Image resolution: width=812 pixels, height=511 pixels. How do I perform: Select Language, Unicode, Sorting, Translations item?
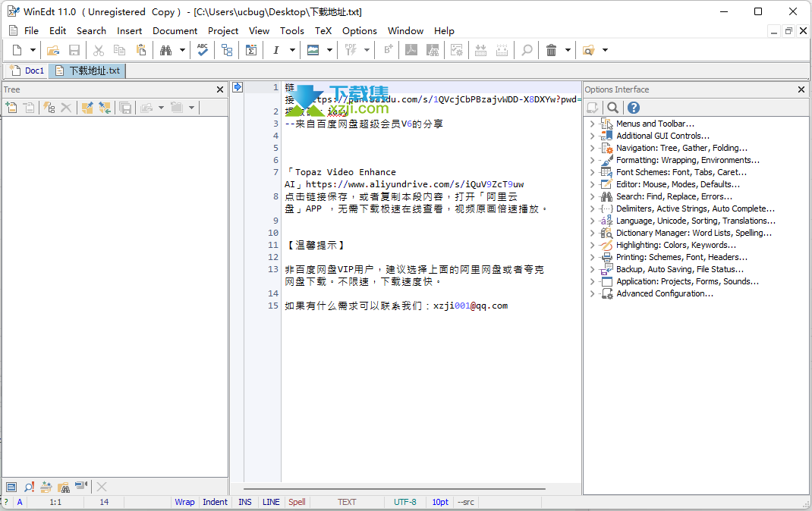pyautogui.click(x=695, y=221)
